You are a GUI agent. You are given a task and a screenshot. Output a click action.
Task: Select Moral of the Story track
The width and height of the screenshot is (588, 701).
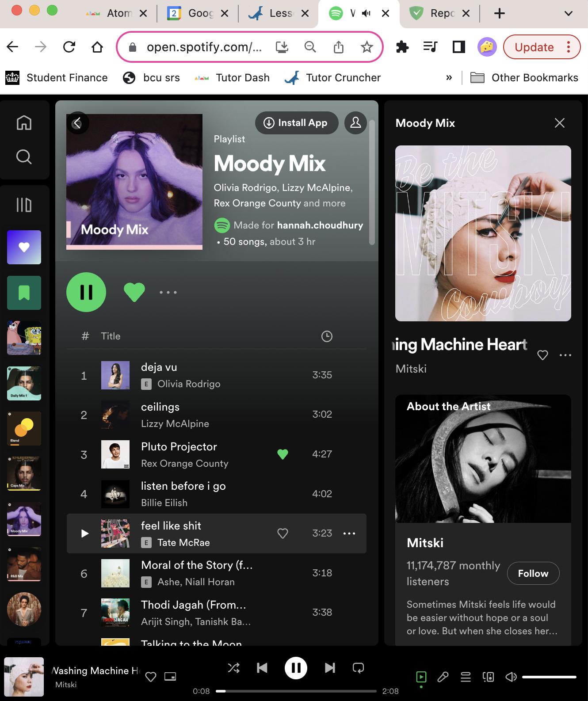point(216,573)
